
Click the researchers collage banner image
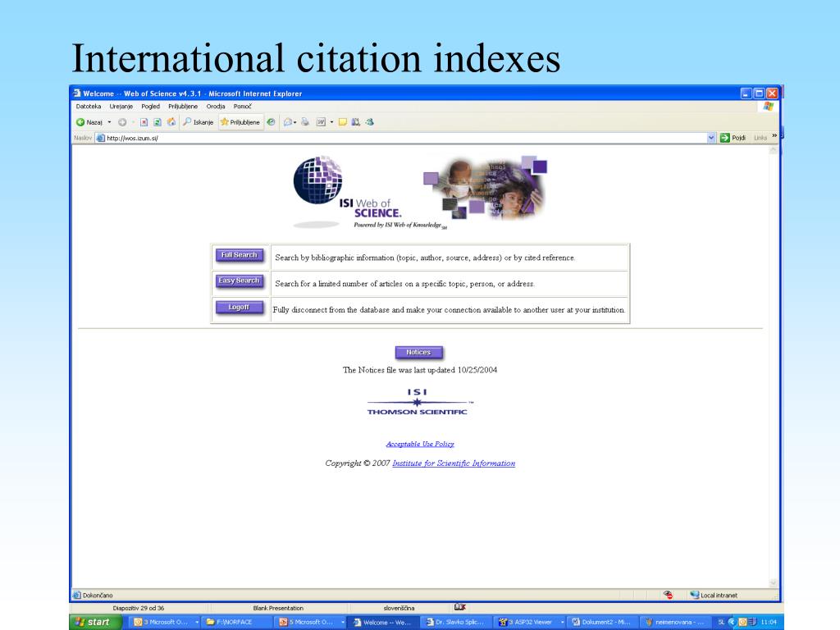coord(485,187)
